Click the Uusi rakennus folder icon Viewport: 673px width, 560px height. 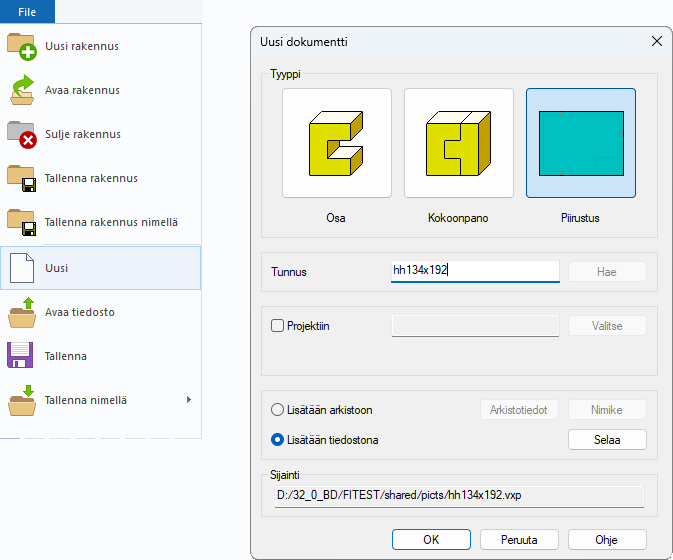tap(21, 46)
